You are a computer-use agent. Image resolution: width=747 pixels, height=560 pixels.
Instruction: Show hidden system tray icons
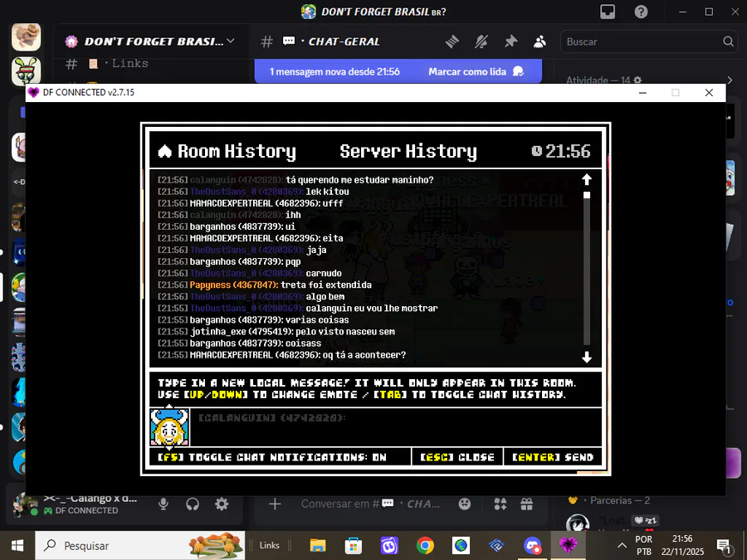click(622, 546)
